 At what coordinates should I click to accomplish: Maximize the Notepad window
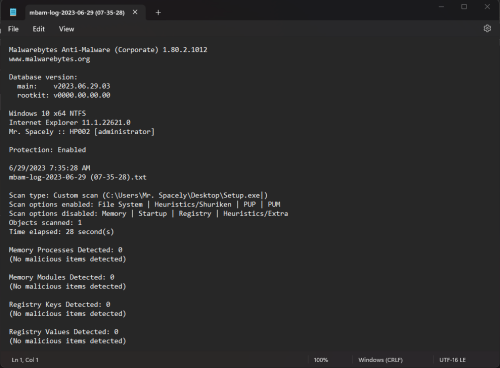[464, 7]
